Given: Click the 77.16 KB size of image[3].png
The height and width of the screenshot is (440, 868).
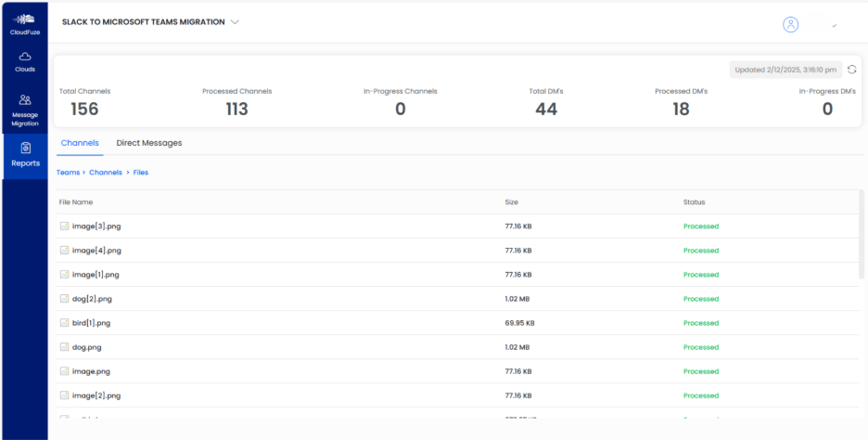Looking at the screenshot, I should click(518, 226).
